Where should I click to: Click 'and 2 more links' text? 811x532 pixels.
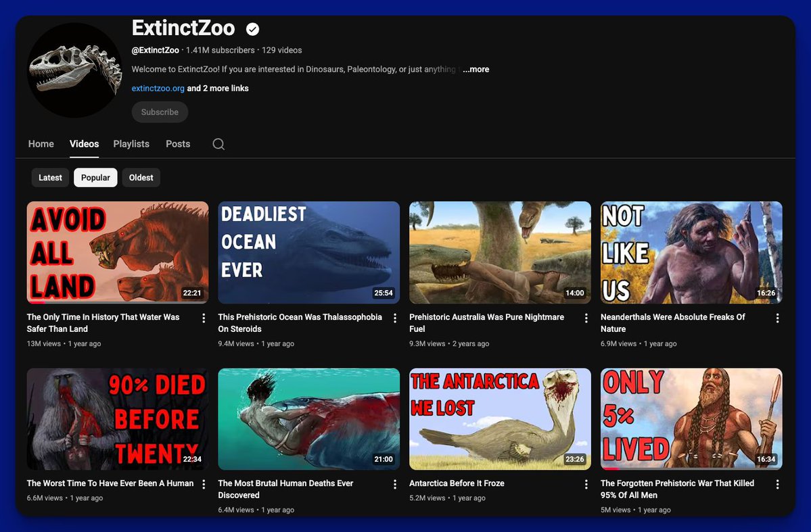218,89
